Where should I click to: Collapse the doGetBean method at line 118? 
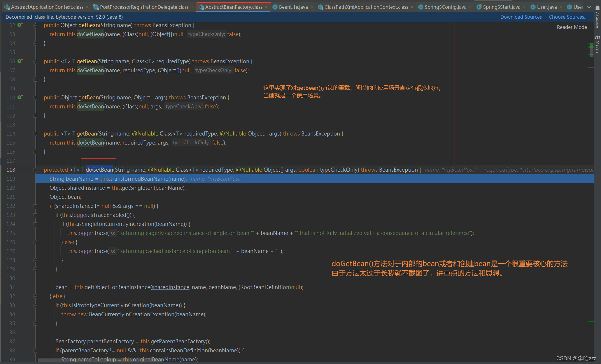35,170
